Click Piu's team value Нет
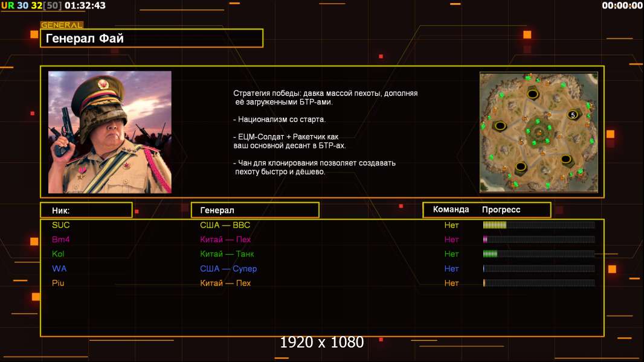This screenshot has height=362, width=644. (451, 283)
